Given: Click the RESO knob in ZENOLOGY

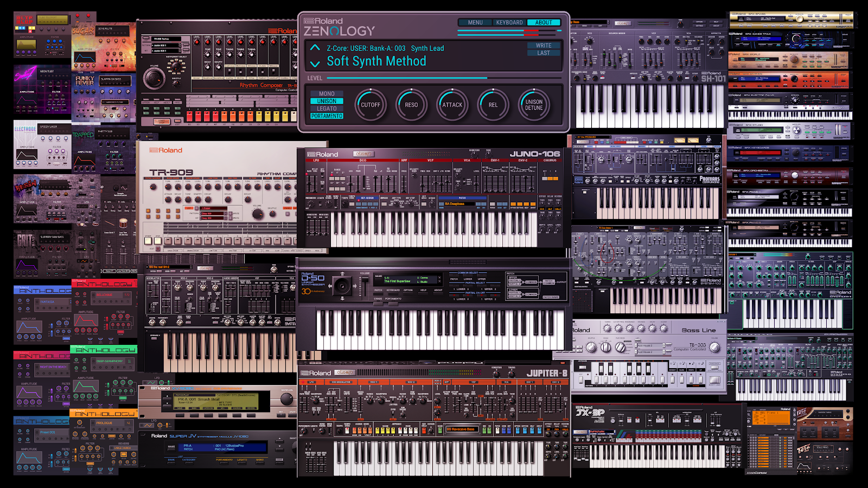Looking at the screenshot, I should (411, 105).
